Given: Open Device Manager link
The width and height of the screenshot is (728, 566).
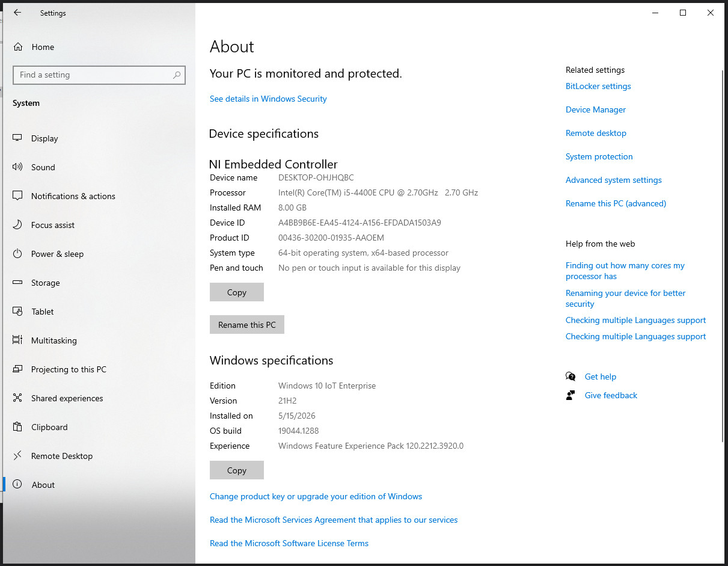Looking at the screenshot, I should coord(596,109).
